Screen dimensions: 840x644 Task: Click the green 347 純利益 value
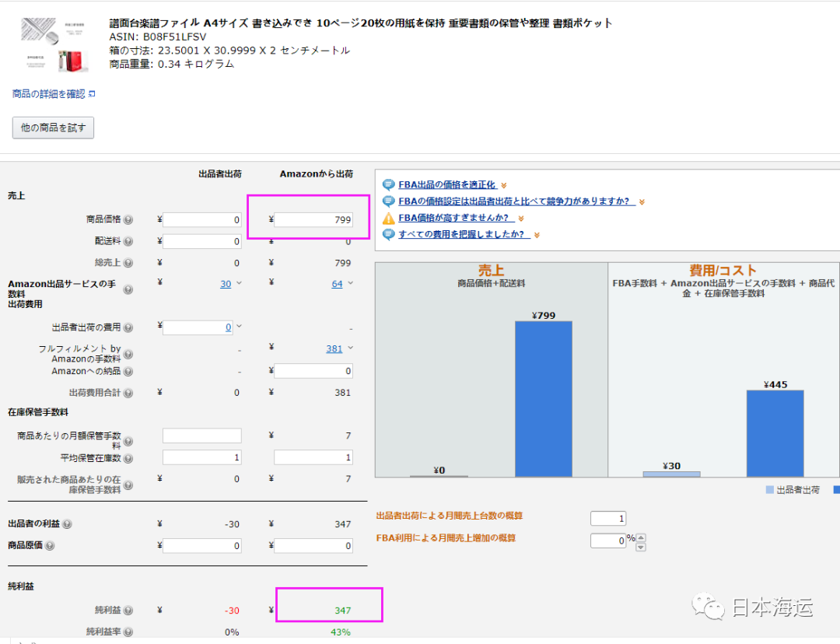(x=343, y=611)
